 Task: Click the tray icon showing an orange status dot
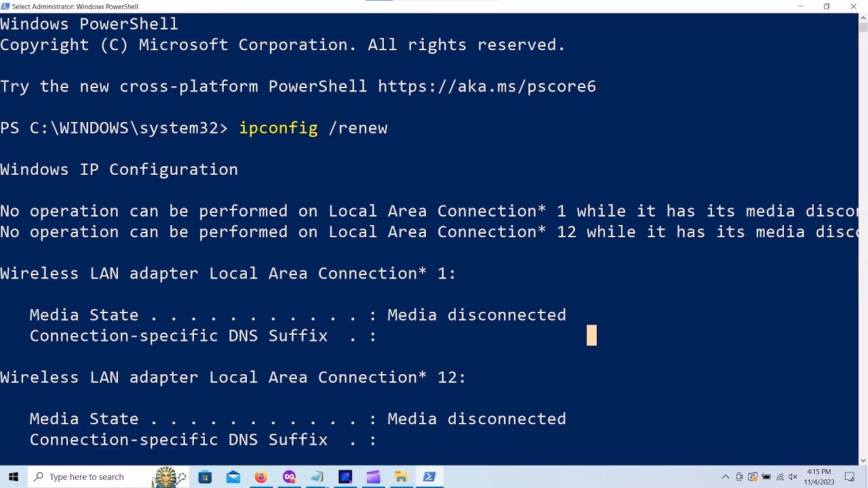pyautogui.click(x=753, y=476)
